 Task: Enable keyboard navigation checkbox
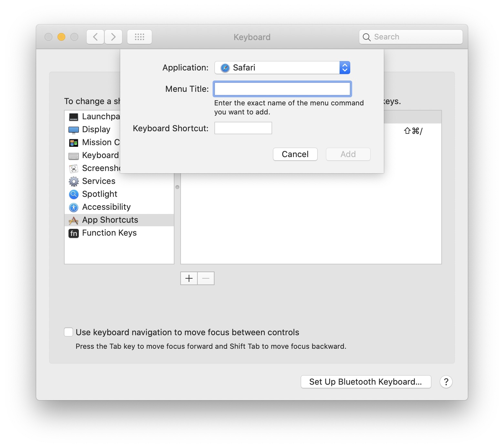68,332
